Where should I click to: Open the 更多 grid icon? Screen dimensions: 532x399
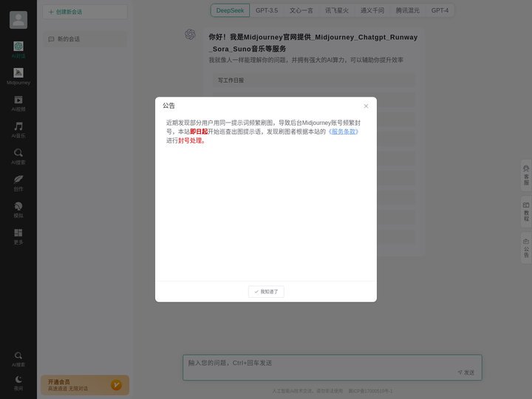(18, 233)
